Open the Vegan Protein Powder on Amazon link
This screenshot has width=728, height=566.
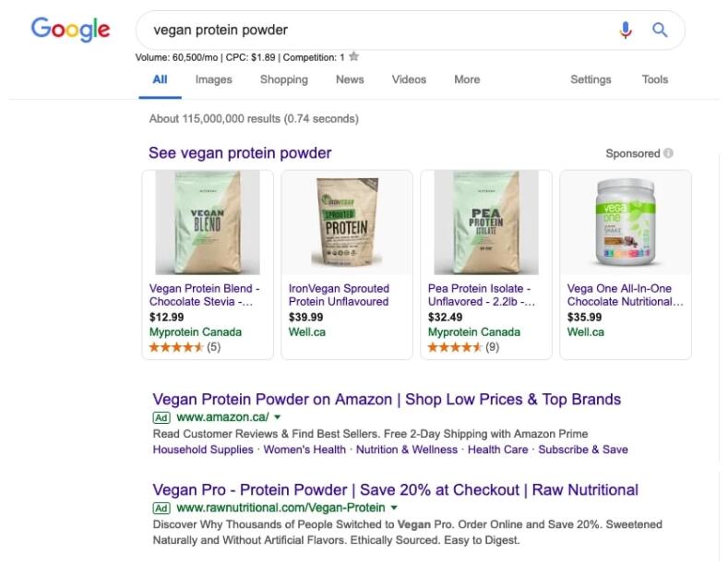pyautogui.click(x=387, y=399)
